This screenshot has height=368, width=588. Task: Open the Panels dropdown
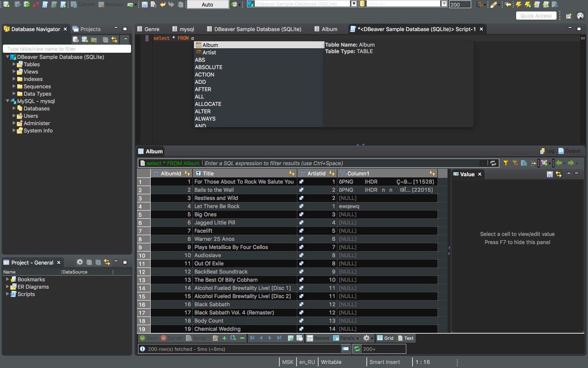[346, 338]
